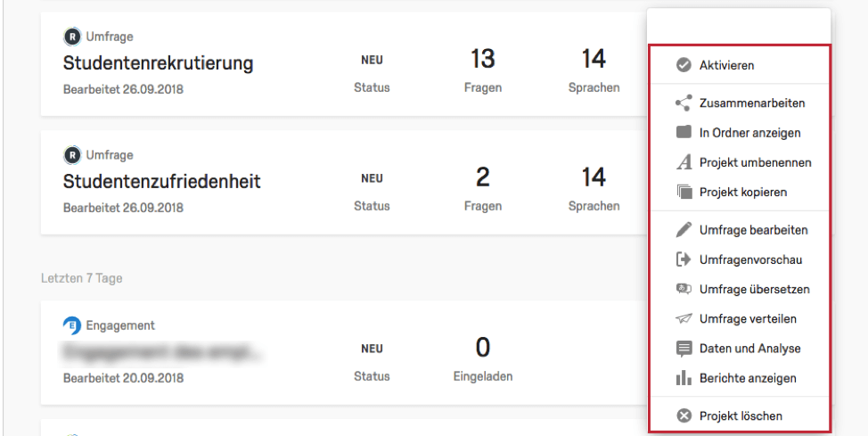868x436 pixels.
Task: Click the pencil icon for Umfrage bearbeiten
Action: pyautogui.click(x=684, y=230)
